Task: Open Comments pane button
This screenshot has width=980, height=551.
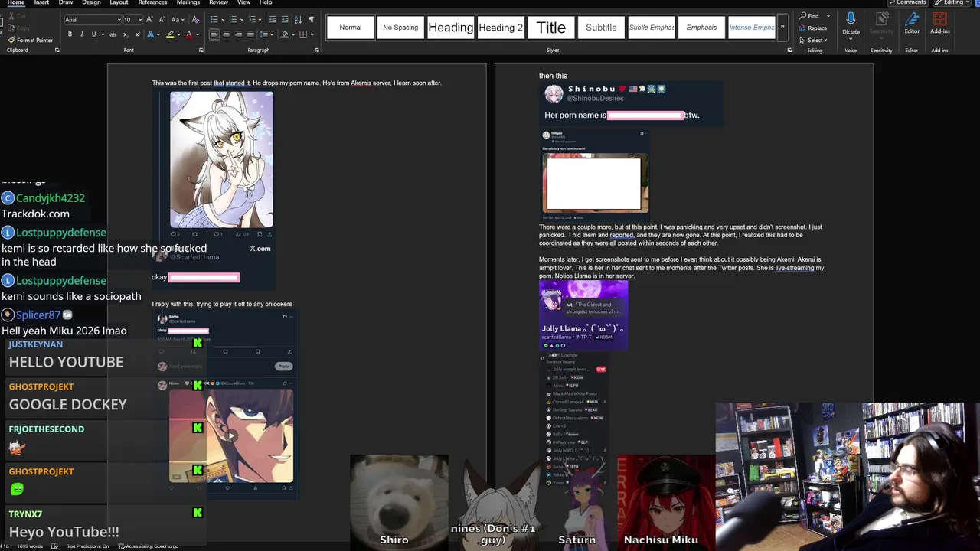Action: coord(906,2)
